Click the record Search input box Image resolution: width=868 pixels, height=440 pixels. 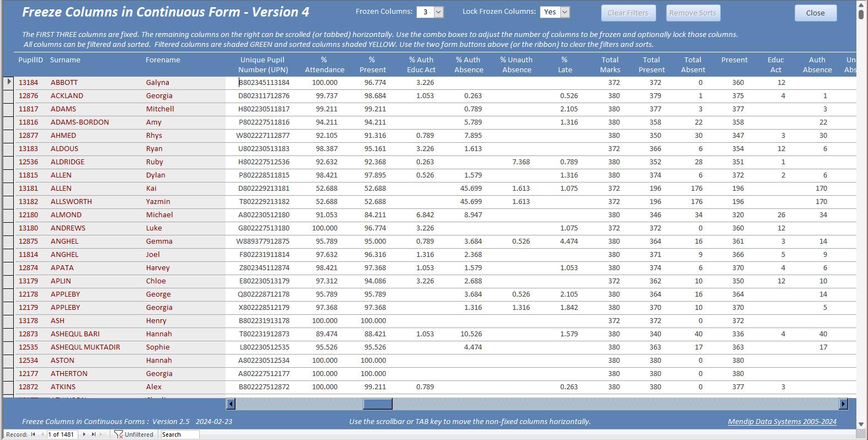click(x=180, y=434)
